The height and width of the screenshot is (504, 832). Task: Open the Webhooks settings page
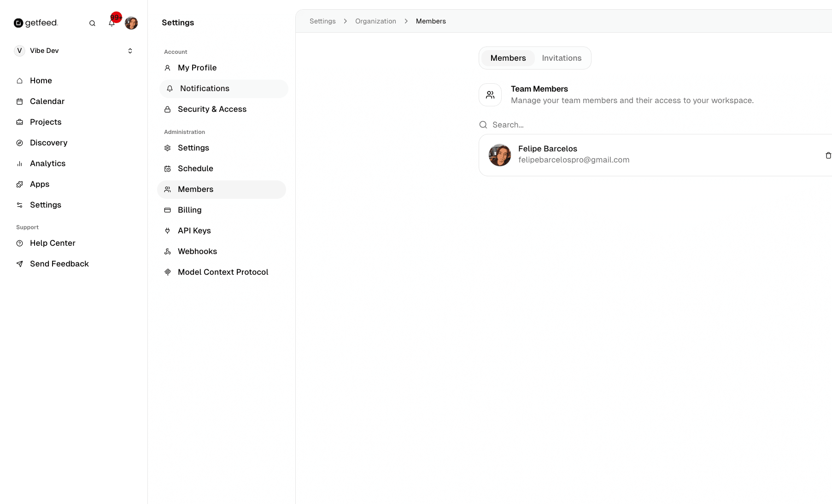[197, 251]
